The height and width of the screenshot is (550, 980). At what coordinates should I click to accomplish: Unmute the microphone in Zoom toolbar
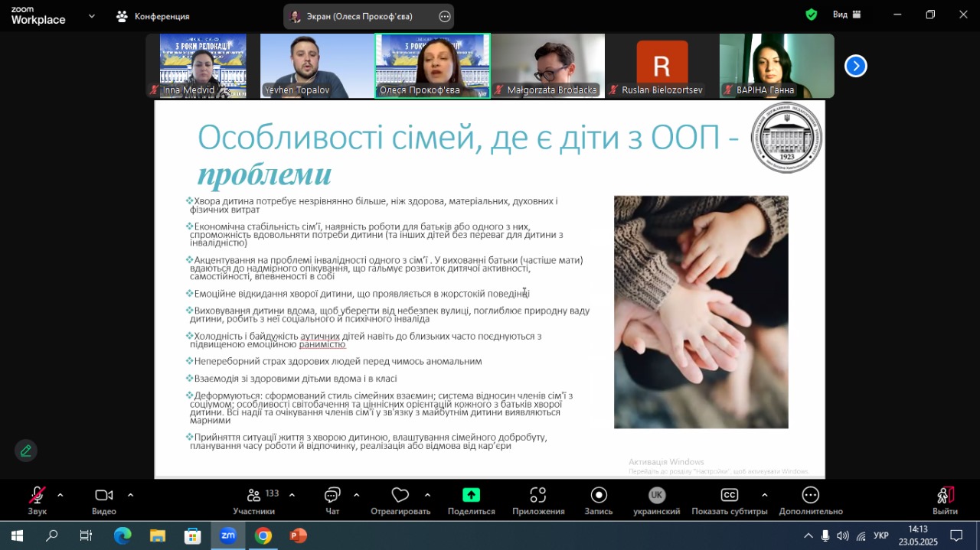pyautogui.click(x=37, y=496)
